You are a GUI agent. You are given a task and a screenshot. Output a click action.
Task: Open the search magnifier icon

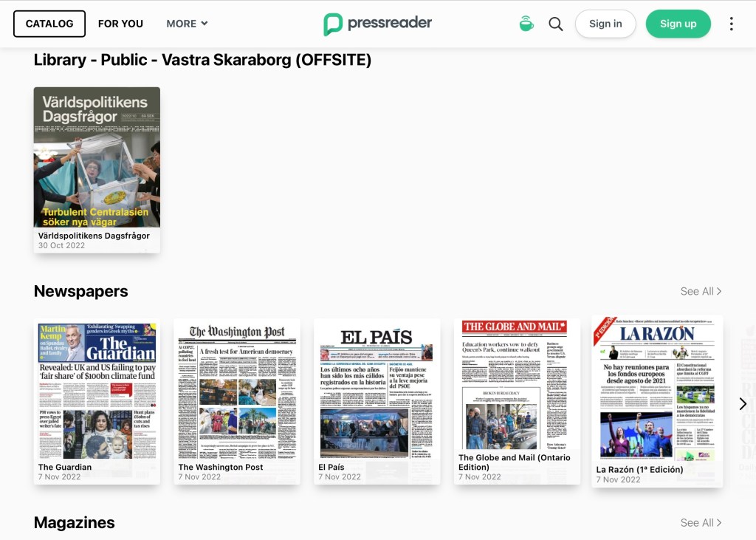point(556,24)
